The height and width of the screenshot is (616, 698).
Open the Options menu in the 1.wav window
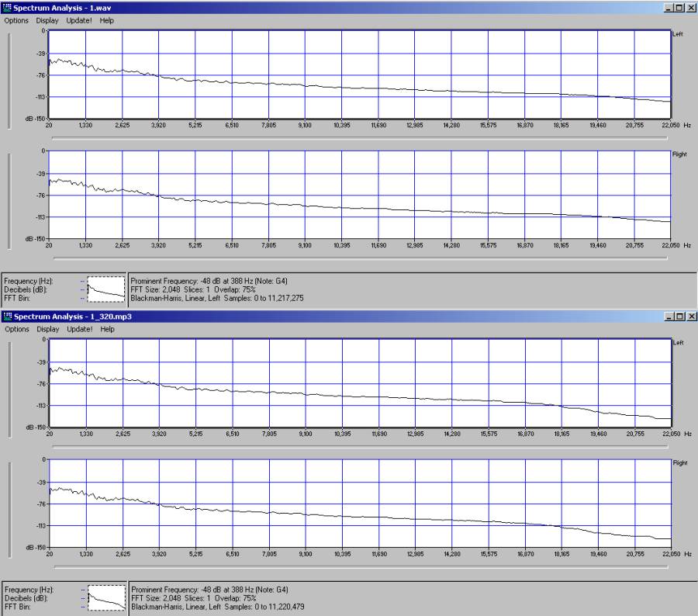[16, 20]
